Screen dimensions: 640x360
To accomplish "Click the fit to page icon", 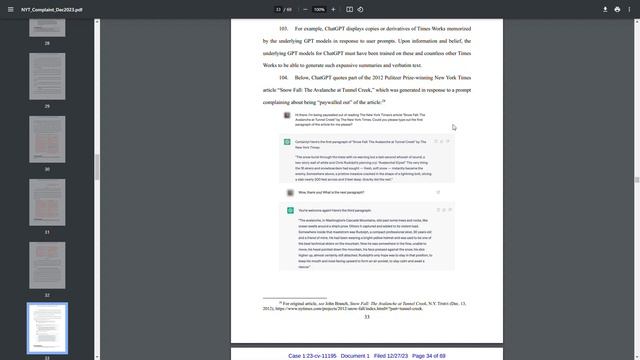I will point(349,9).
